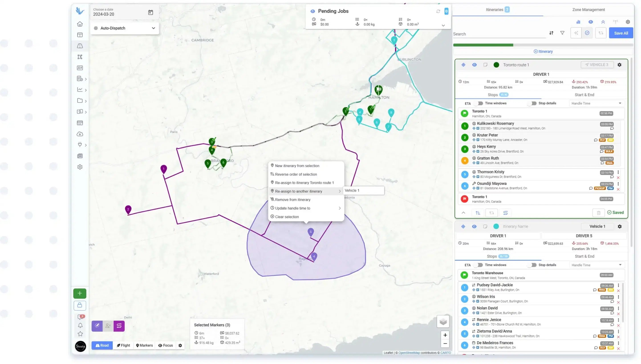The image size is (641, 364).
Task: Click the green itinerary color circle for Toronto route 1
Action: click(x=496, y=64)
